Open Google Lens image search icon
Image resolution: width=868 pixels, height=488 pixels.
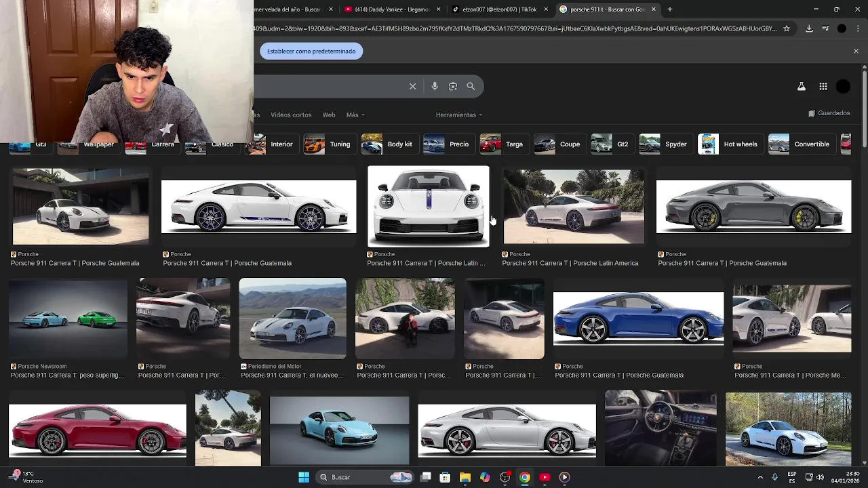click(x=453, y=86)
